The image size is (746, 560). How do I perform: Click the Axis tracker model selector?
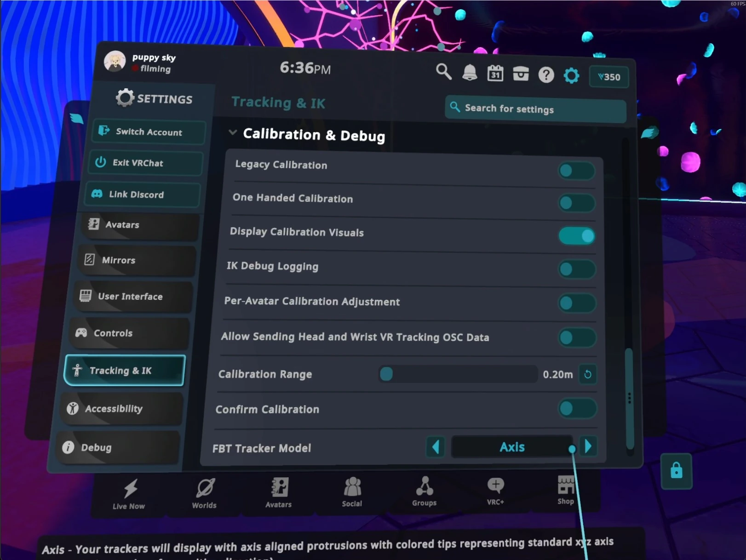point(512,447)
